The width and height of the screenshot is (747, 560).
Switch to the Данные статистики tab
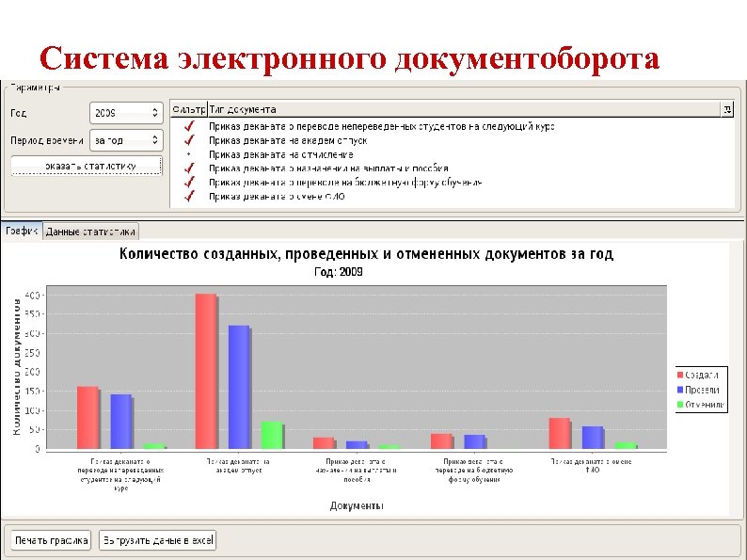pyautogui.click(x=90, y=232)
